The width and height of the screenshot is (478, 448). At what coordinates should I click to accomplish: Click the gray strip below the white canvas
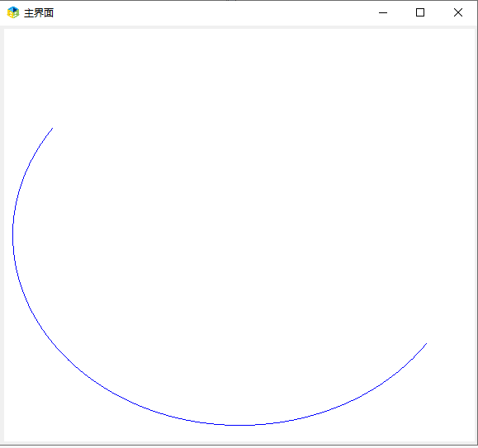click(239, 443)
